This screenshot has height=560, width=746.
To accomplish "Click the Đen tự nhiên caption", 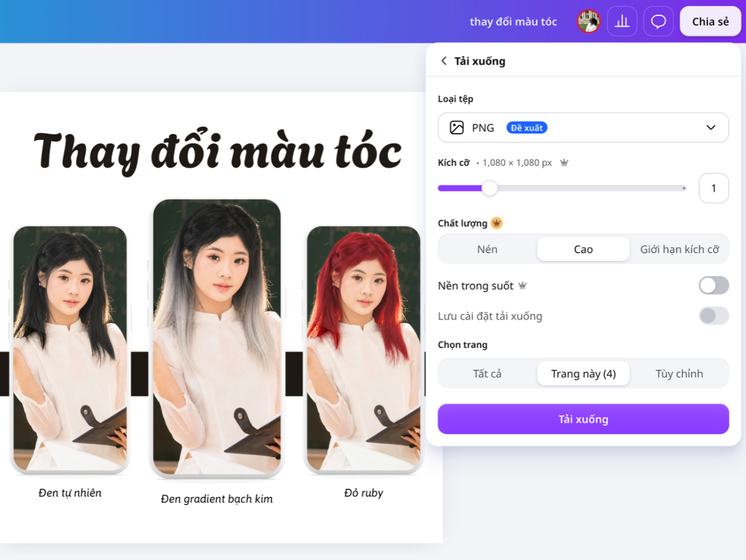I will coord(70,493).
